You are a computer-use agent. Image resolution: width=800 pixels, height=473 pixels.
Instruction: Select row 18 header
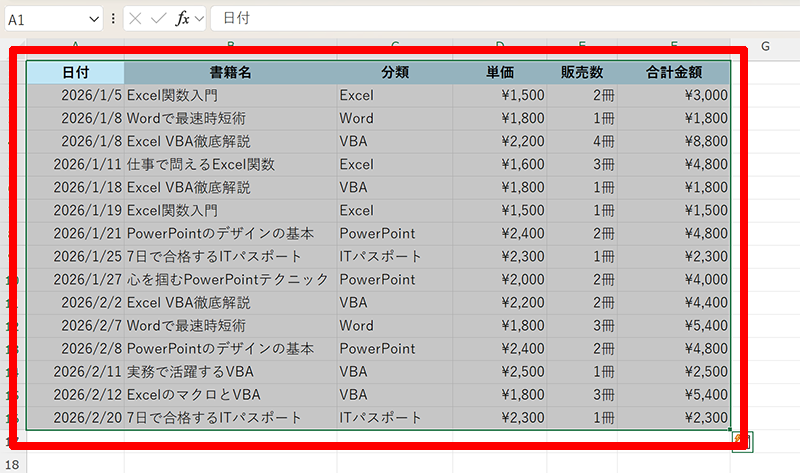point(11,464)
